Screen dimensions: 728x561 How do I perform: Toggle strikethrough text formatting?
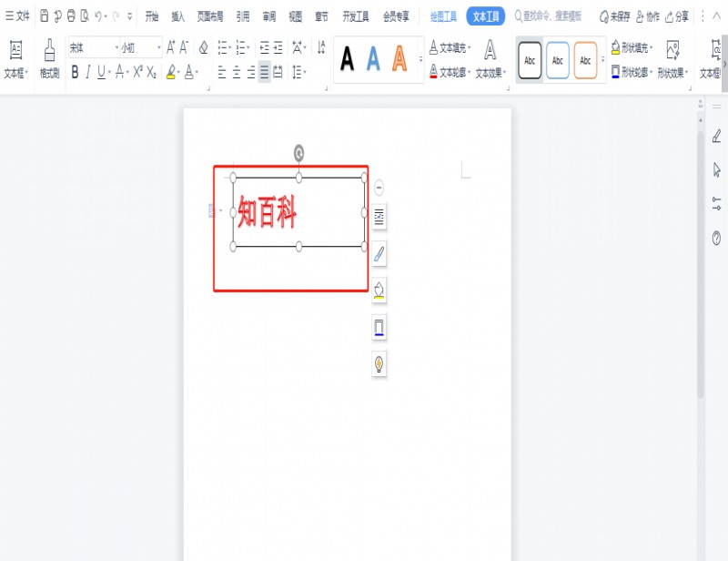120,72
